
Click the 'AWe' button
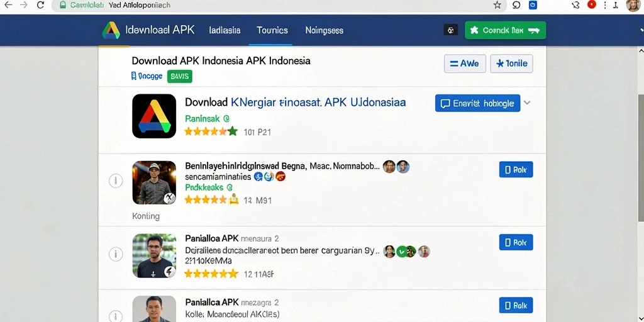click(465, 64)
